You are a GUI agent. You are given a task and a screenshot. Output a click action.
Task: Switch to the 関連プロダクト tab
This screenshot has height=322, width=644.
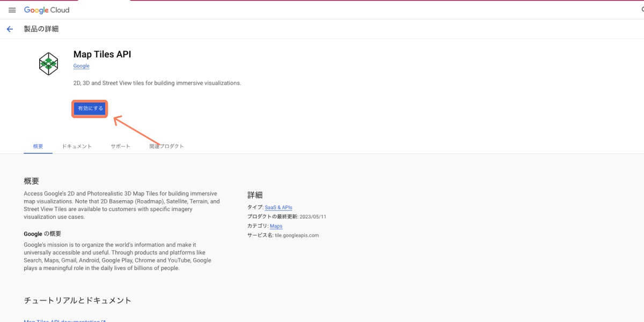tap(166, 146)
